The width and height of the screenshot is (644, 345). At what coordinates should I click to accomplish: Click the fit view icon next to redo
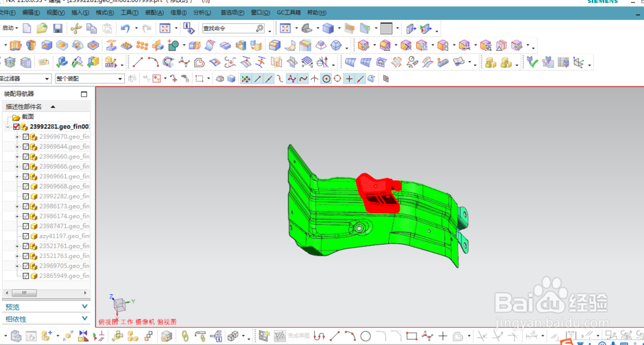tap(165, 28)
